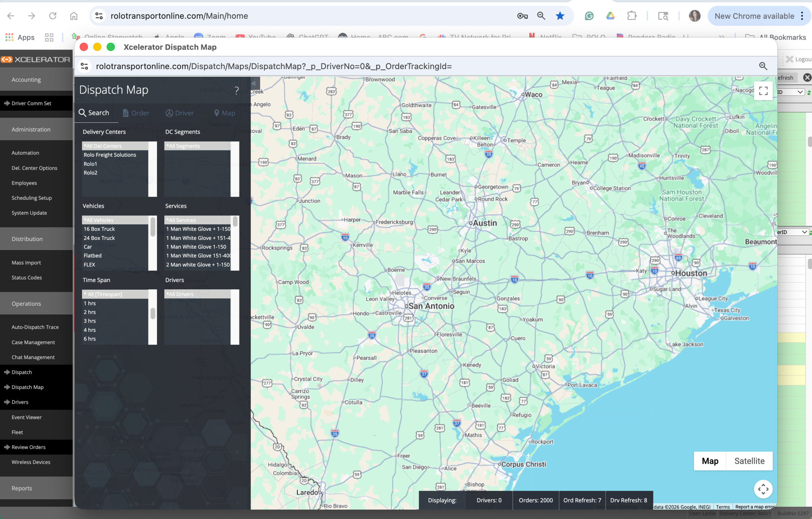Open the Dispatch Map help question mark
This screenshot has width=812, height=519.
point(236,90)
